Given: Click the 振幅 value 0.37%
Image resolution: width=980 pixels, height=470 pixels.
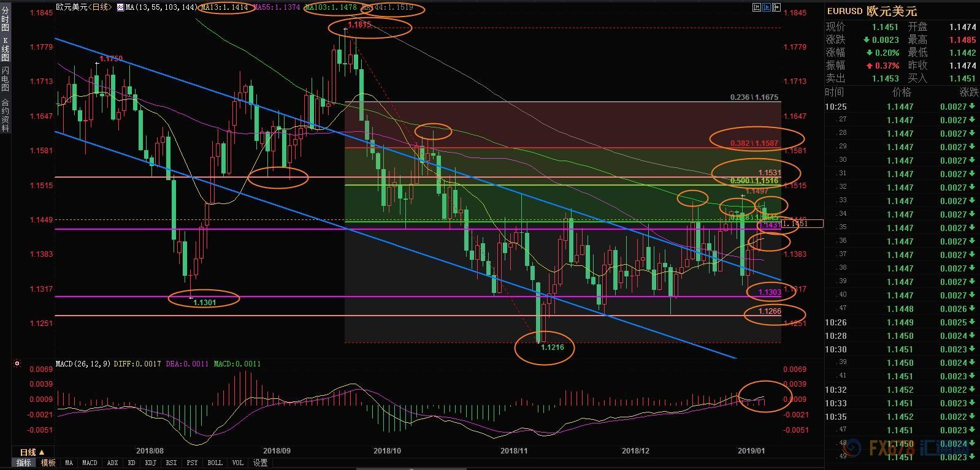Looking at the screenshot, I should 887,66.
